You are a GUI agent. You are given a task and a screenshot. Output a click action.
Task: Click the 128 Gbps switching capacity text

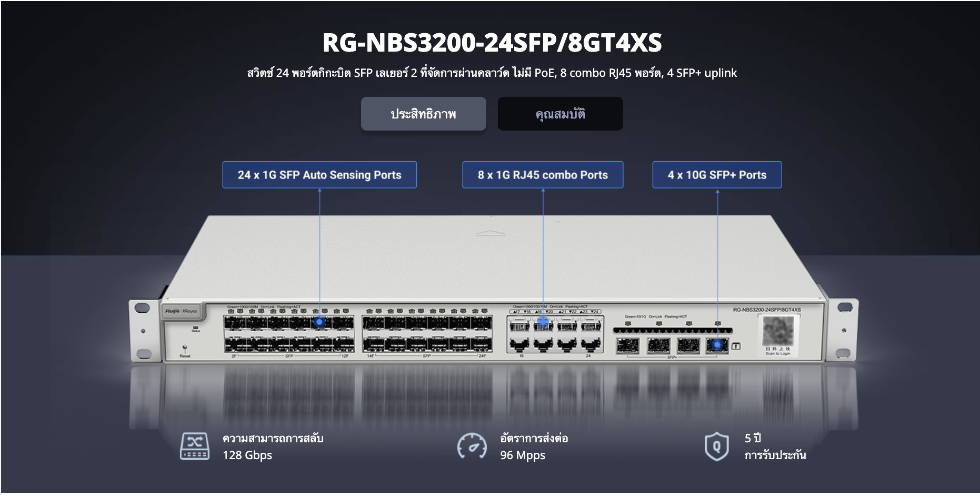point(247,455)
